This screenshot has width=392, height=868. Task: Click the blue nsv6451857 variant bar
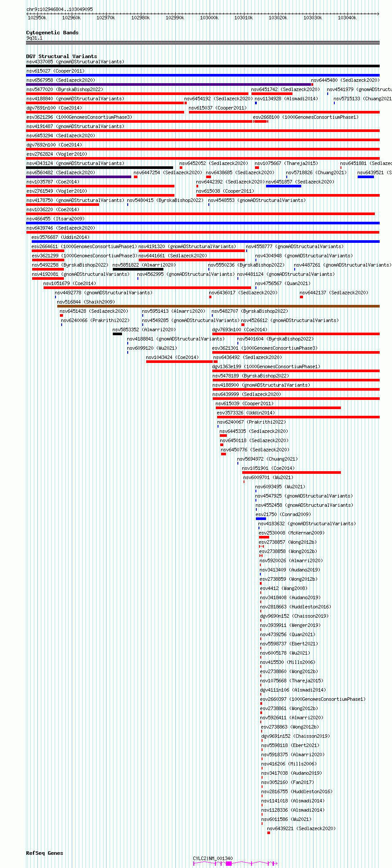click(284, 186)
